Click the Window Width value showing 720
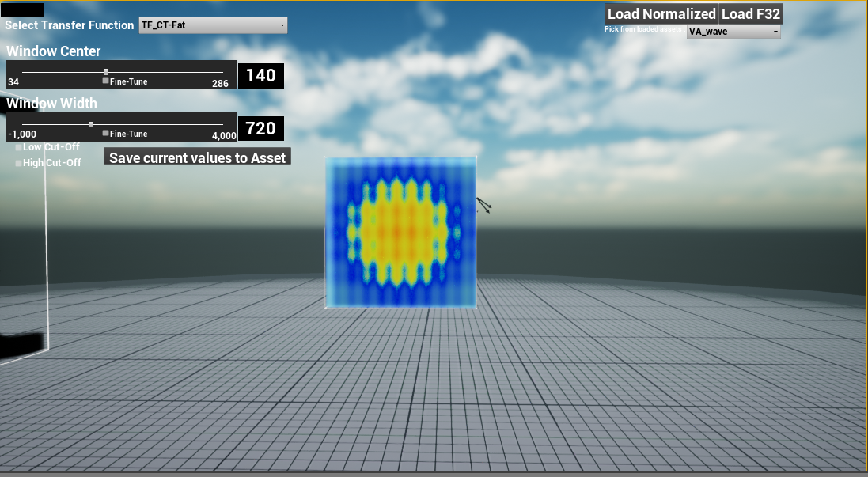The width and height of the screenshot is (868, 477). coord(261,128)
